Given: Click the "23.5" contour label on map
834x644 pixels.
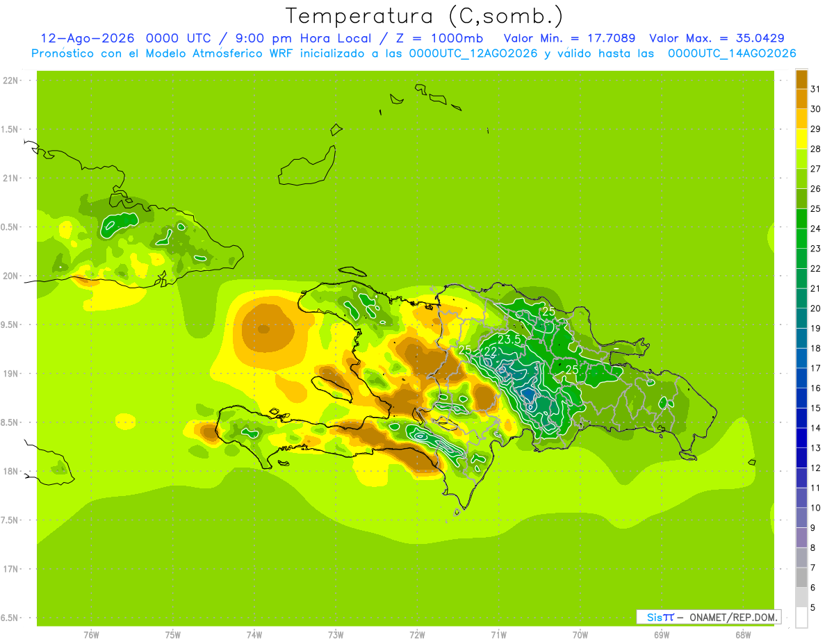Looking at the screenshot, I should coord(510,340).
